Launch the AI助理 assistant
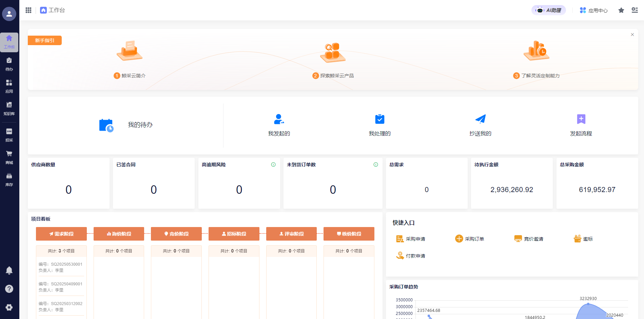This screenshot has width=644, height=319. point(548,10)
